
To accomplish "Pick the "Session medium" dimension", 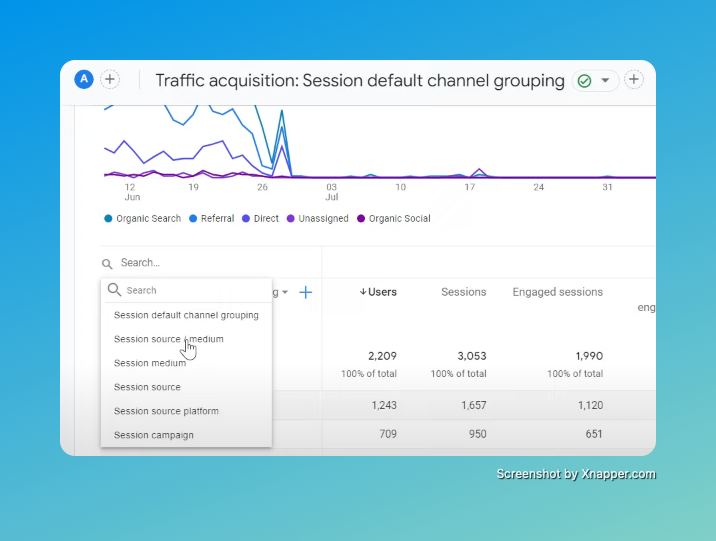I will click(150, 363).
